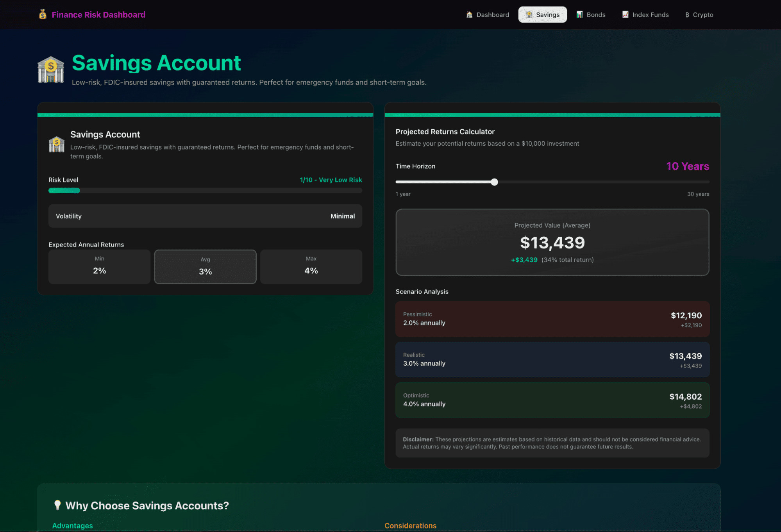Select the Avg 3% returns box
The image size is (781, 532).
205,266
